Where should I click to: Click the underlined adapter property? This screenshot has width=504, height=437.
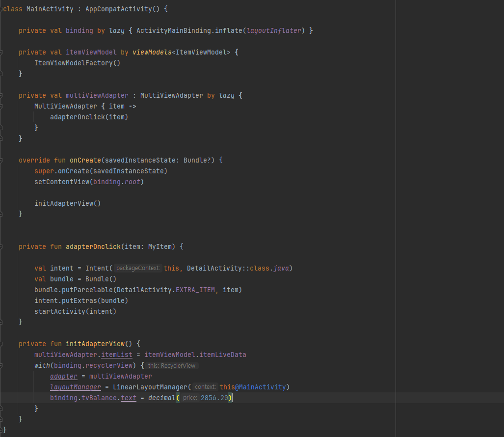pos(64,376)
